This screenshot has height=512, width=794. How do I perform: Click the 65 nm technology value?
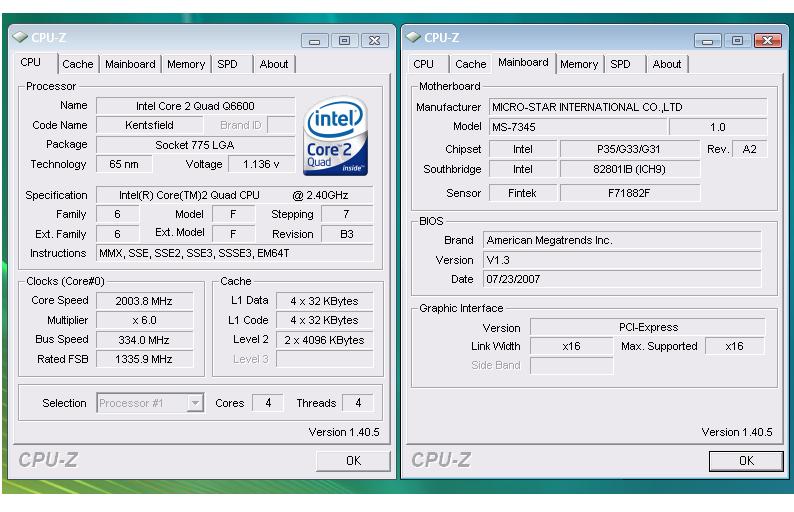click(x=124, y=165)
